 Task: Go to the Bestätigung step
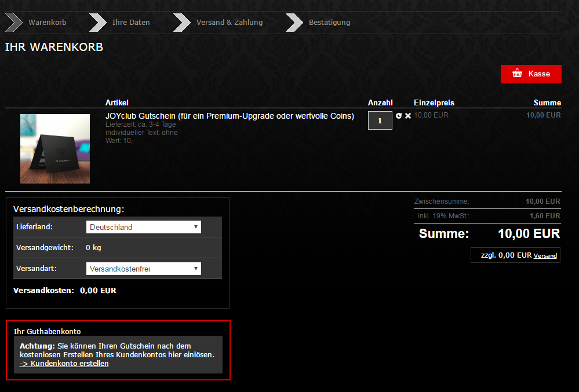pyautogui.click(x=329, y=23)
